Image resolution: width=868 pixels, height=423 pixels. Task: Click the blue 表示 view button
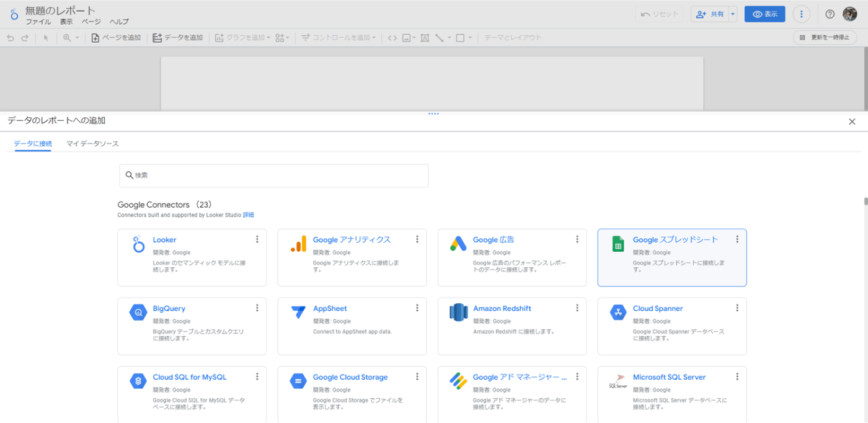click(765, 14)
